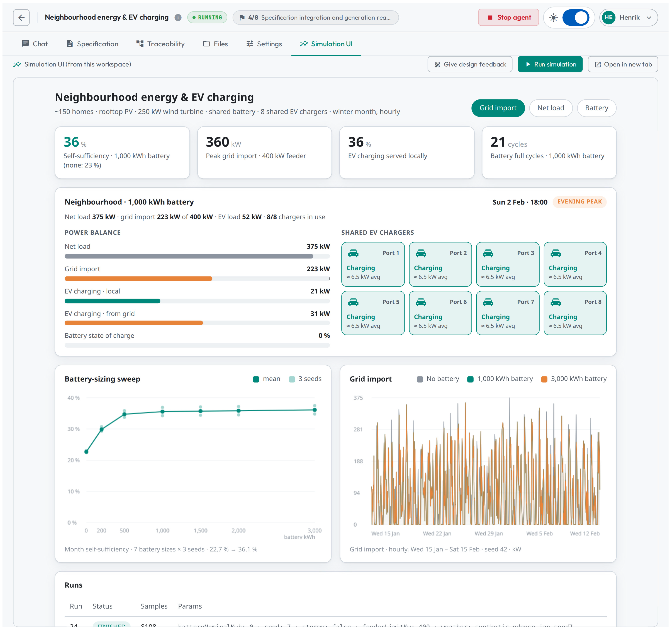672x630 pixels.
Task: Click the Port 5 car icon
Action: [x=353, y=302]
